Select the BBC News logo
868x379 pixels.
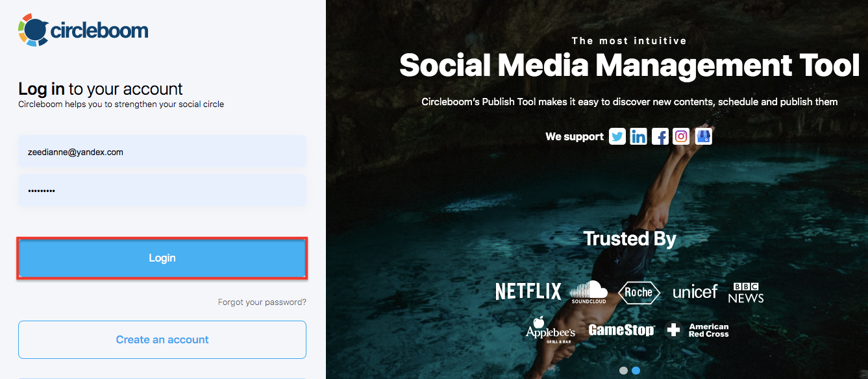click(745, 292)
